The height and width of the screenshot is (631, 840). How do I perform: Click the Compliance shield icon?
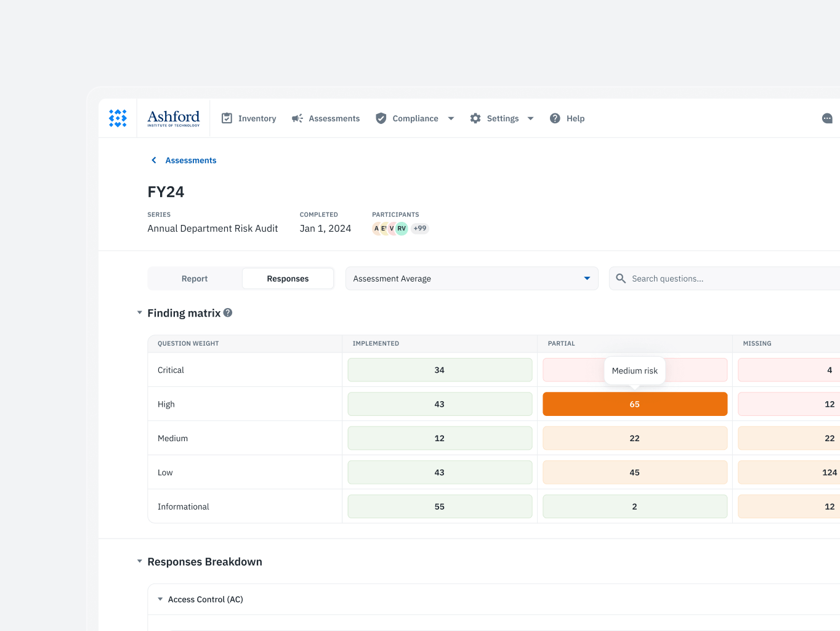pos(381,118)
